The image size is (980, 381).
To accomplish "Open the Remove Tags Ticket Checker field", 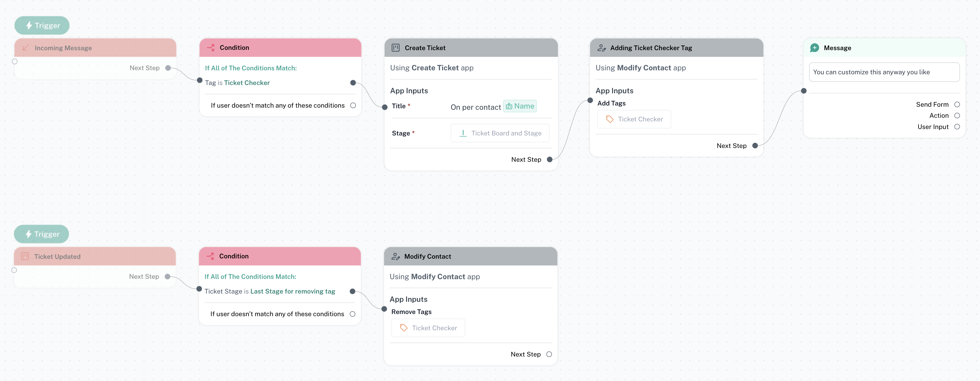I will (x=428, y=328).
